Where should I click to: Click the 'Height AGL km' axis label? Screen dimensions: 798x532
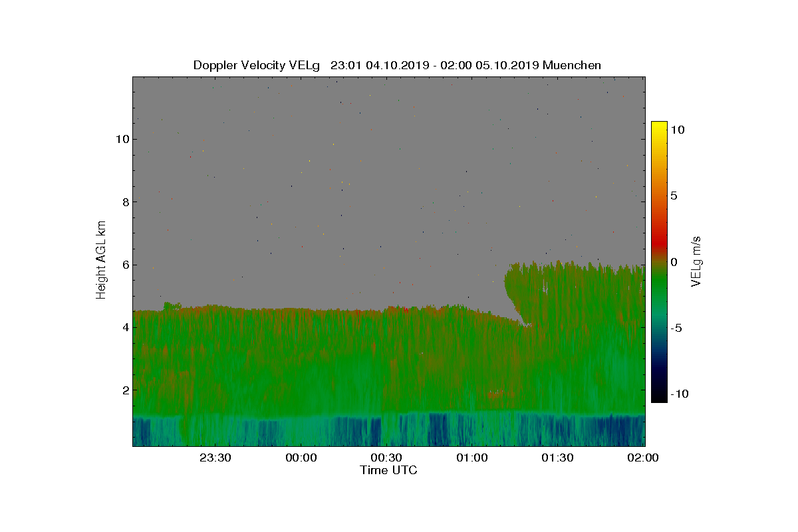tap(101, 259)
